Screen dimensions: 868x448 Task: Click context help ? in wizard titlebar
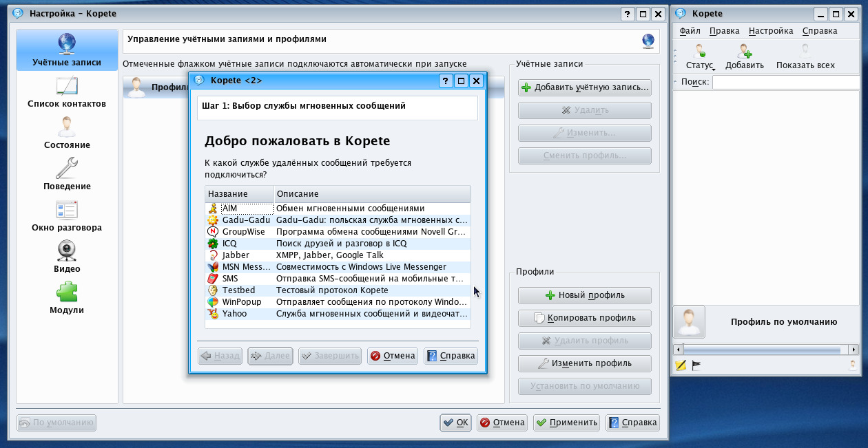coord(446,81)
